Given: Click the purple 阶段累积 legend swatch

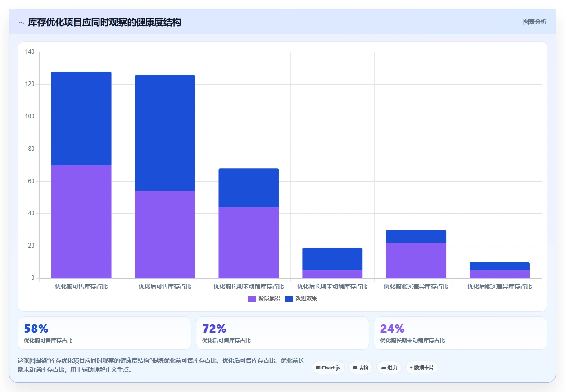Looking at the screenshot, I should (252, 298).
